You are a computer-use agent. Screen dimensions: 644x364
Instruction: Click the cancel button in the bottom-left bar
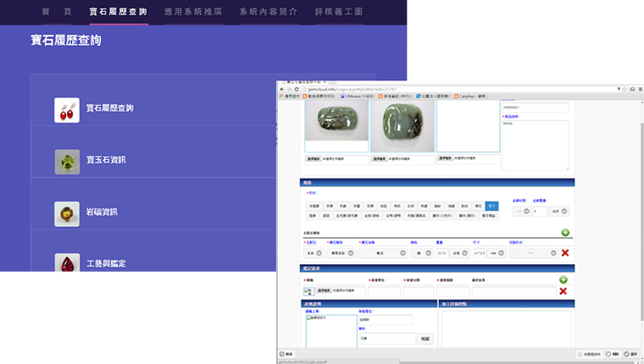(x=286, y=354)
